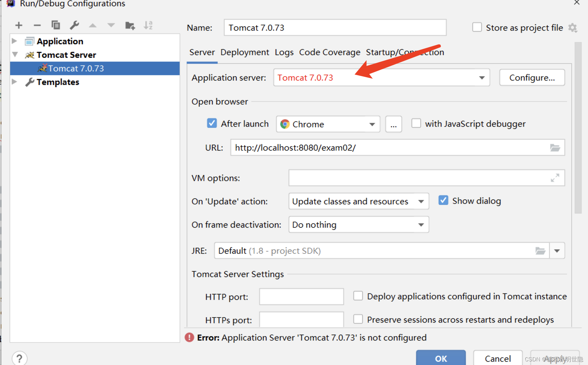
Task: Click the vertical scrollbar of settings panel
Action: 578,128
